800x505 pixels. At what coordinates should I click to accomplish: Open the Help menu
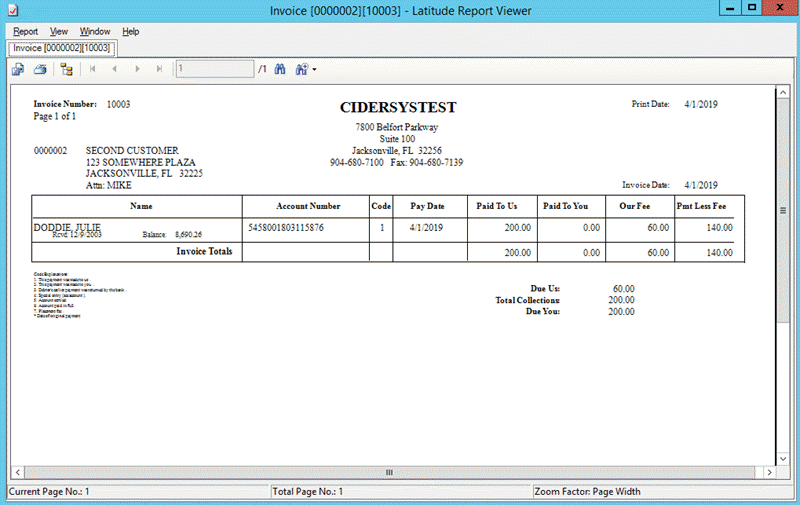point(131,31)
